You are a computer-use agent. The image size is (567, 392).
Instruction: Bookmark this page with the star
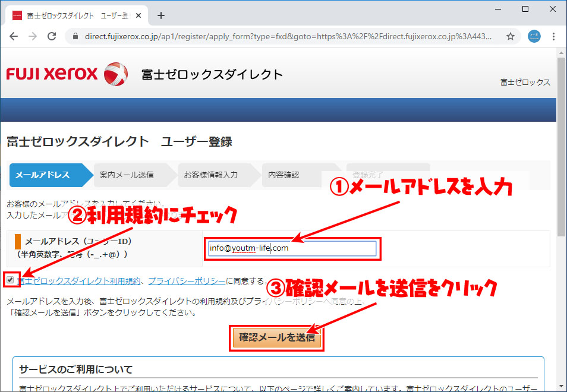pyautogui.click(x=510, y=36)
